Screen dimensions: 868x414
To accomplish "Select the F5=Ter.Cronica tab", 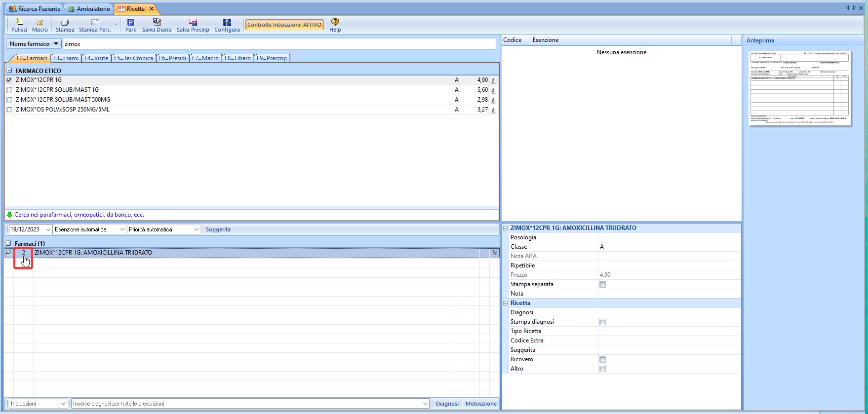I will pyautogui.click(x=133, y=58).
